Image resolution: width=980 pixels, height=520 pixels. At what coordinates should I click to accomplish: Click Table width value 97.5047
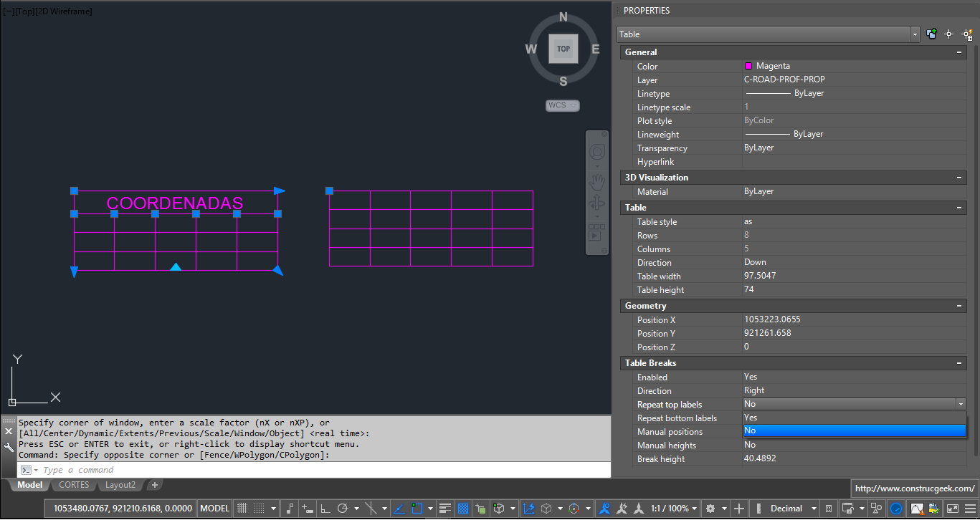(760, 276)
